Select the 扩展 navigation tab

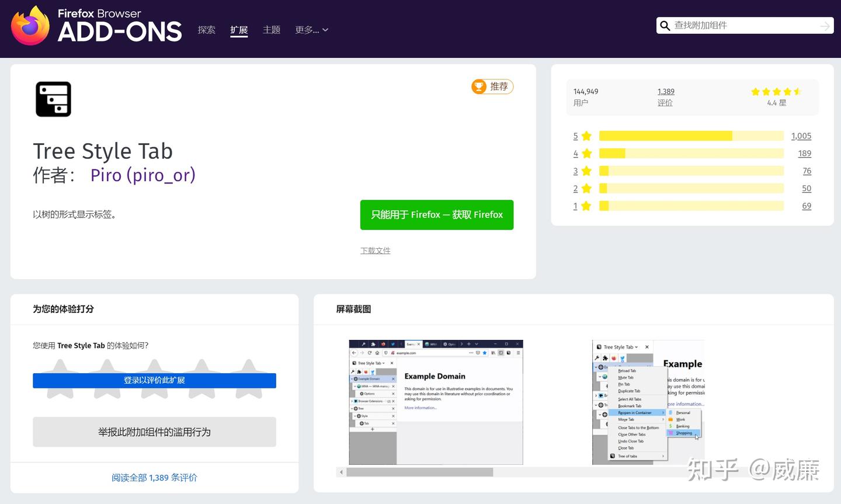point(239,30)
